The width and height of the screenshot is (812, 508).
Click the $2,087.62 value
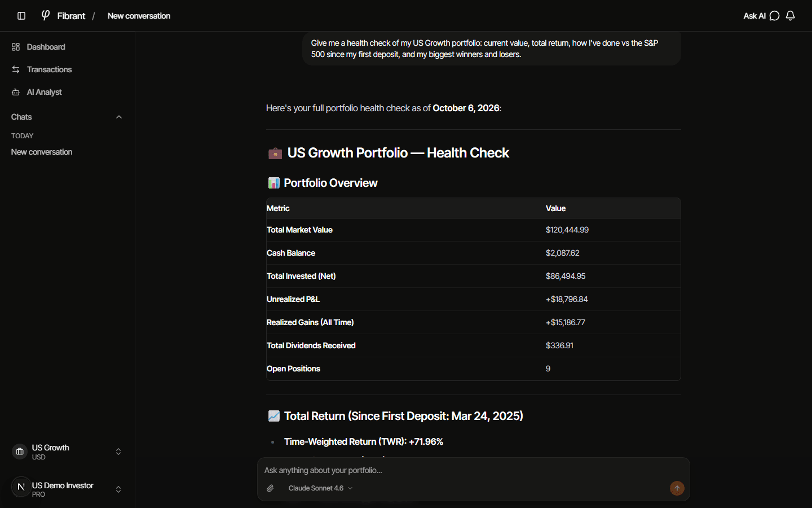(x=563, y=253)
